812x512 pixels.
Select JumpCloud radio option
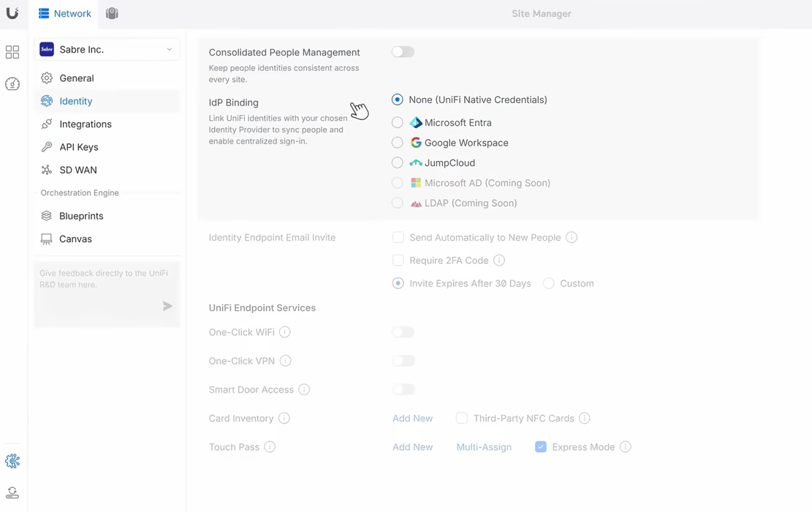coord(397,162)
